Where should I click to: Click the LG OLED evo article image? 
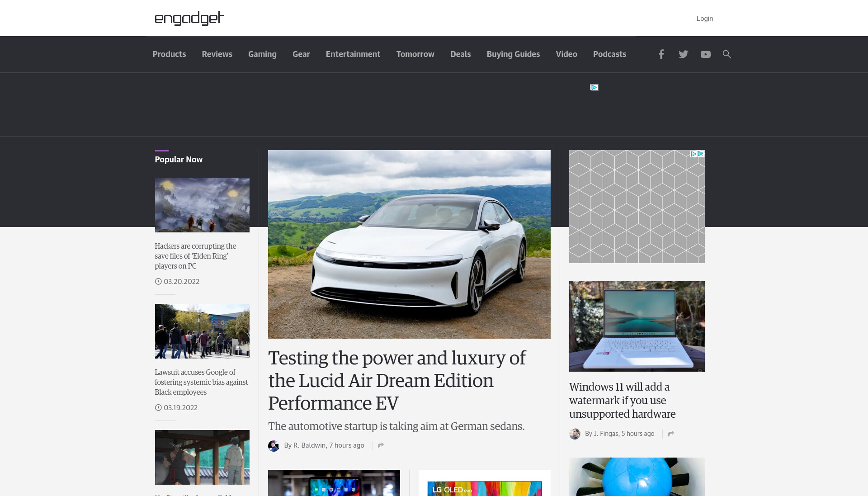pos(484,483)
